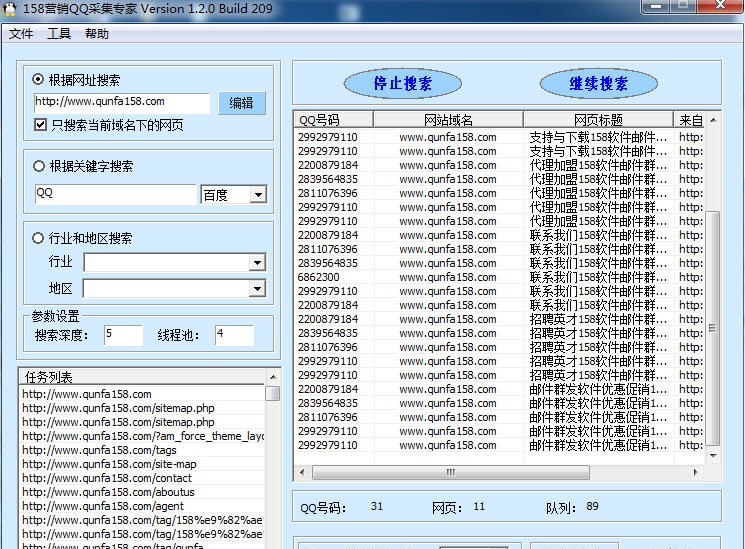Click the 线程池 value field
The height and width of the screenshot is (549, 745).
point(234,335)
